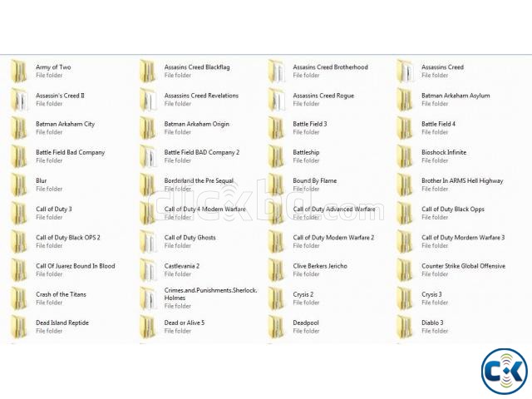
Task: Click the Crysis 2 folder icon
Action: 276,298
